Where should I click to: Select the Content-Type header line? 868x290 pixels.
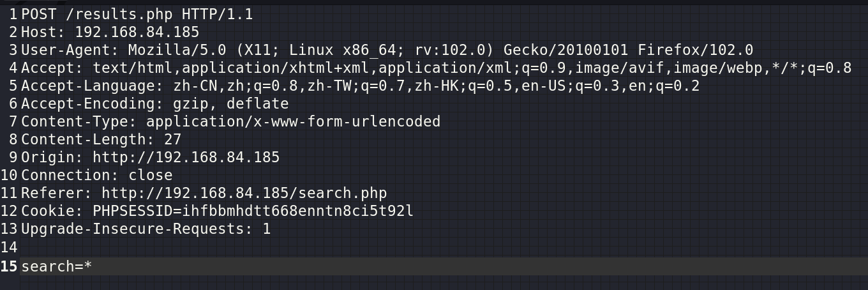[x=231, y=121]
